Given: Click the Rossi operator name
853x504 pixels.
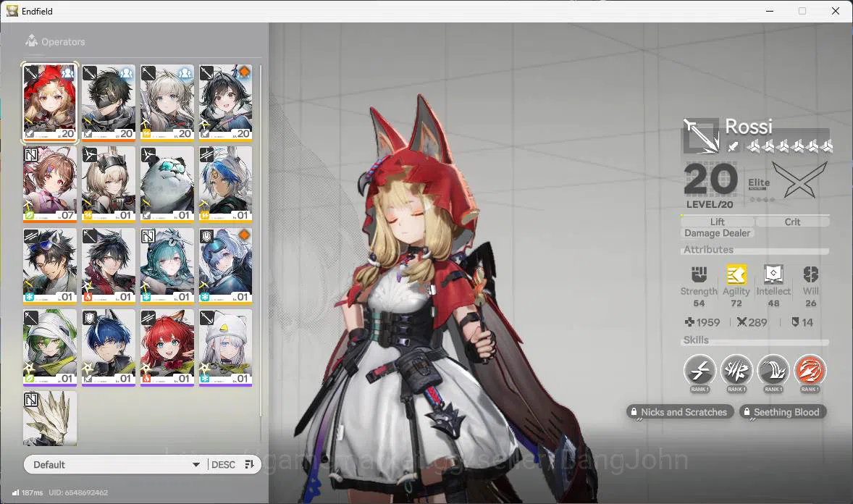Looking at the screenshot, I should [749, 127].
